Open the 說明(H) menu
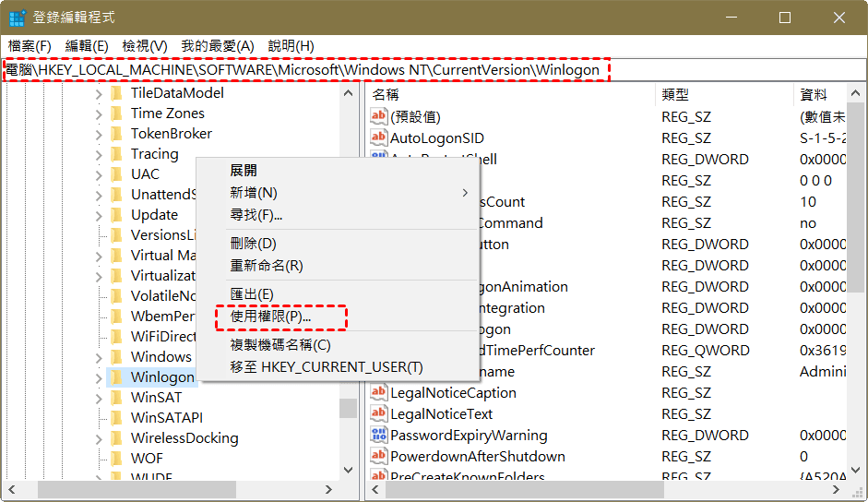Screen dimensions: 868x502 291,46
